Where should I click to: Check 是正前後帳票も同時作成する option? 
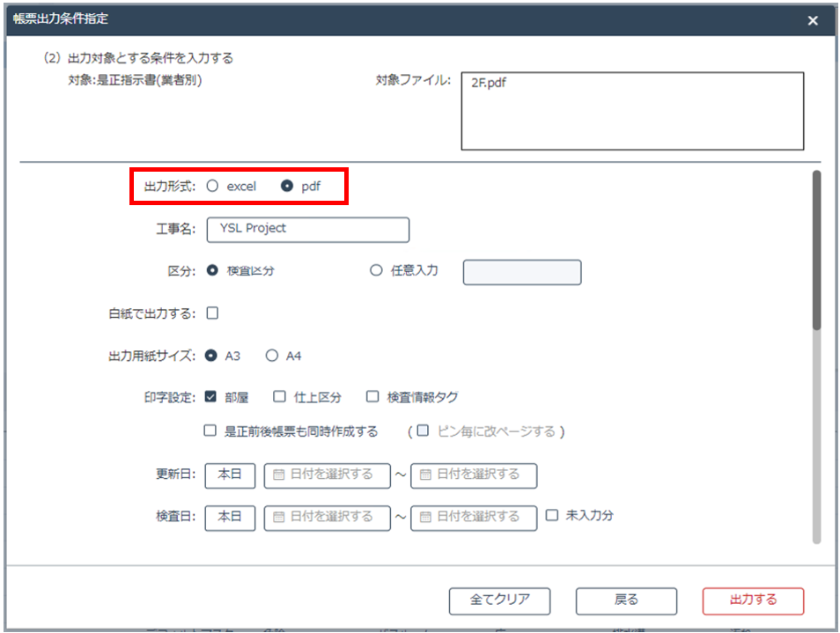pos(210,431)
